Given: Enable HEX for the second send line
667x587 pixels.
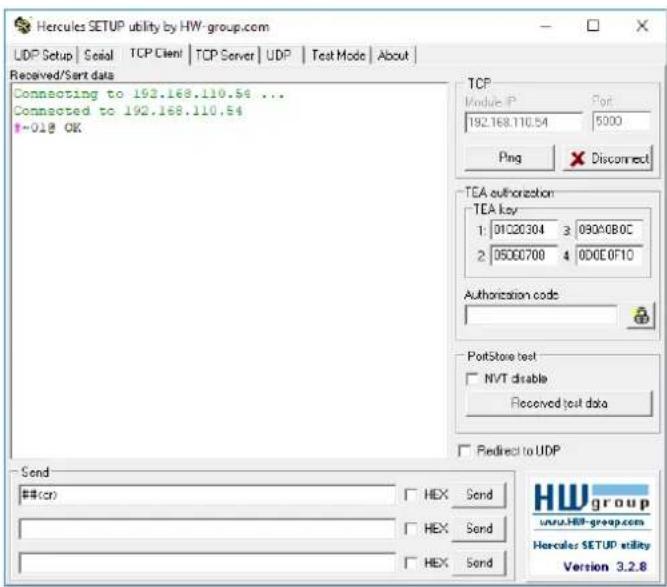Looking at the screenshot, I should (410, 529).
